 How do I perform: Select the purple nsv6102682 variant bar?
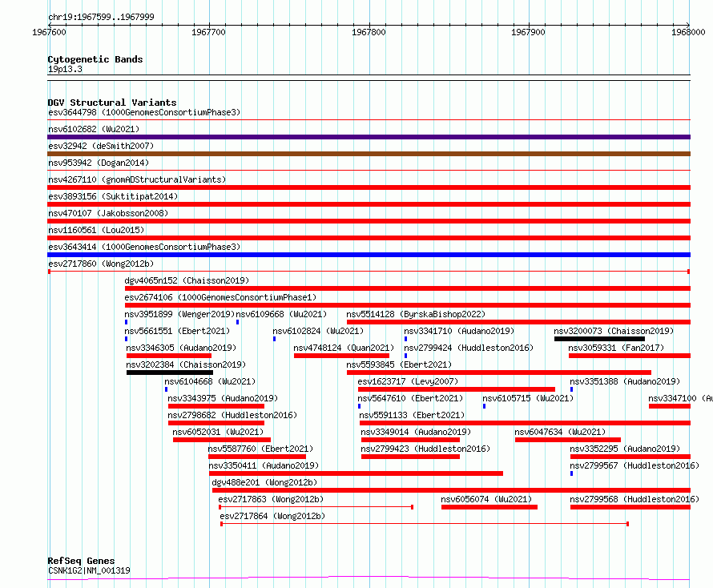(369, 137)
